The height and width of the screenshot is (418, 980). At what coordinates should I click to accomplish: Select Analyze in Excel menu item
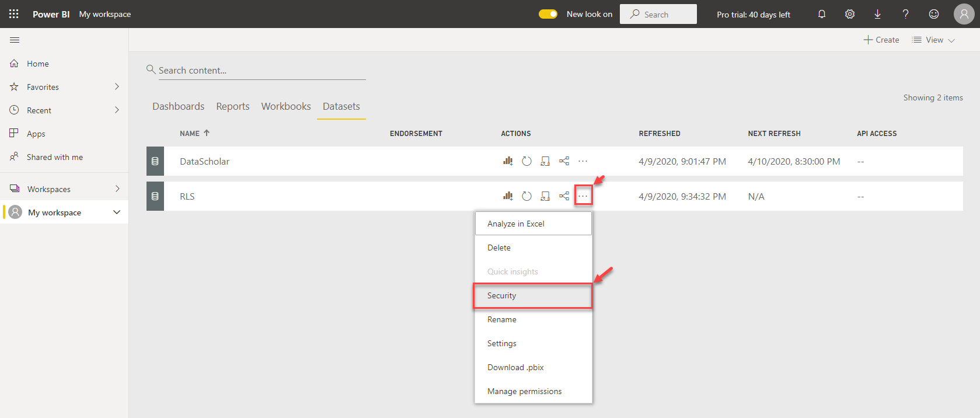tap(533, 224)
